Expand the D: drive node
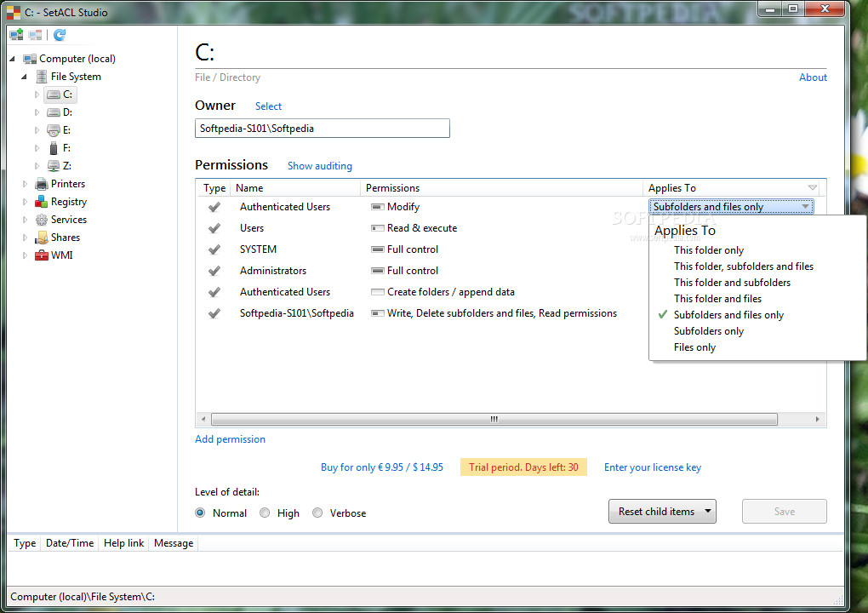The image size is (868, 613). click(x=37, y=112)
